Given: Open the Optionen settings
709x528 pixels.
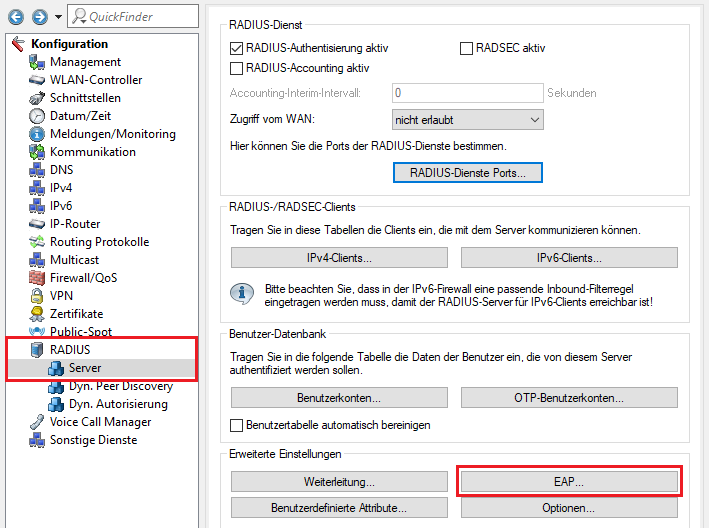Looking at the screenshot, I should [x=569, y=508].
